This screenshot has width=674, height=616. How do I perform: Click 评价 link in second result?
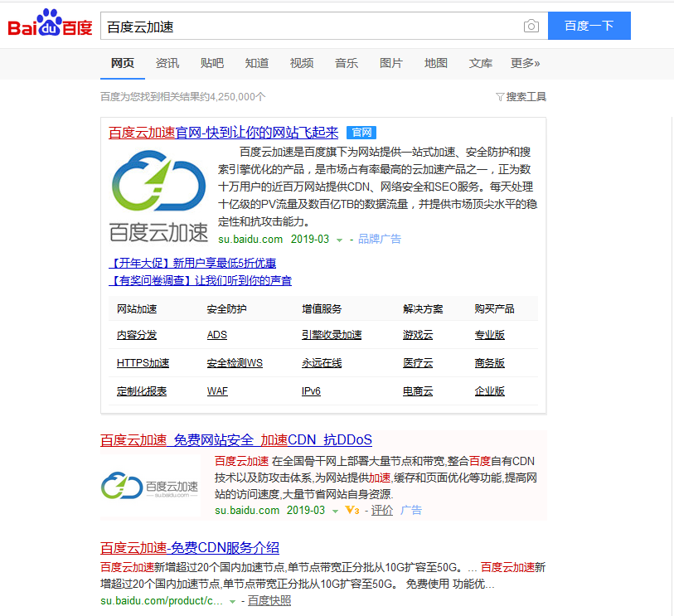tap(381, 510)
